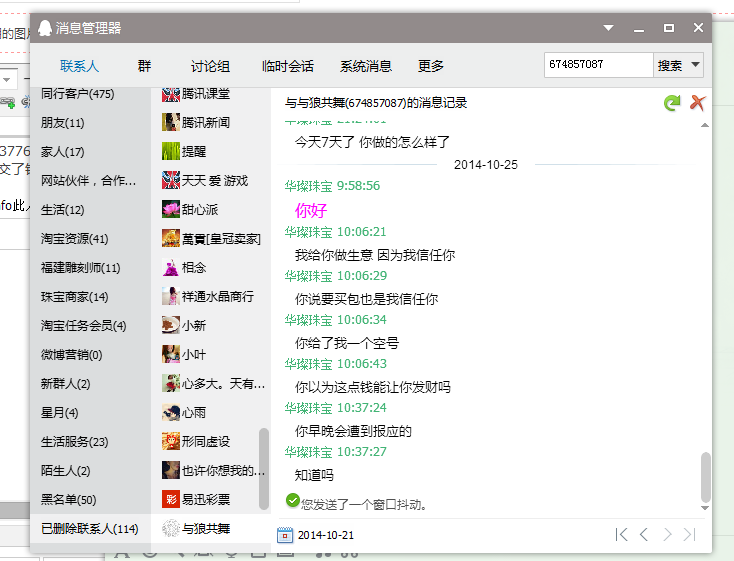Click the 搜索 button

[670, 65]
